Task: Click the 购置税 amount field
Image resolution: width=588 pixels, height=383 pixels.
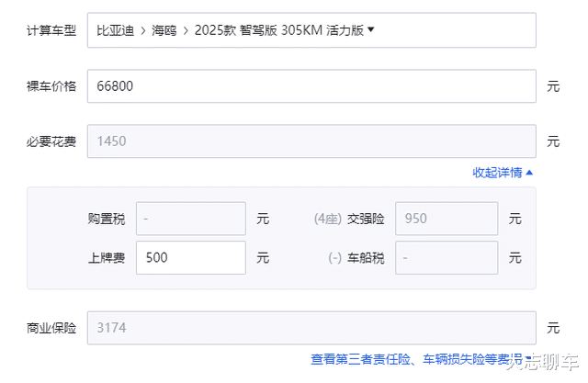Action: click(190, 220)
